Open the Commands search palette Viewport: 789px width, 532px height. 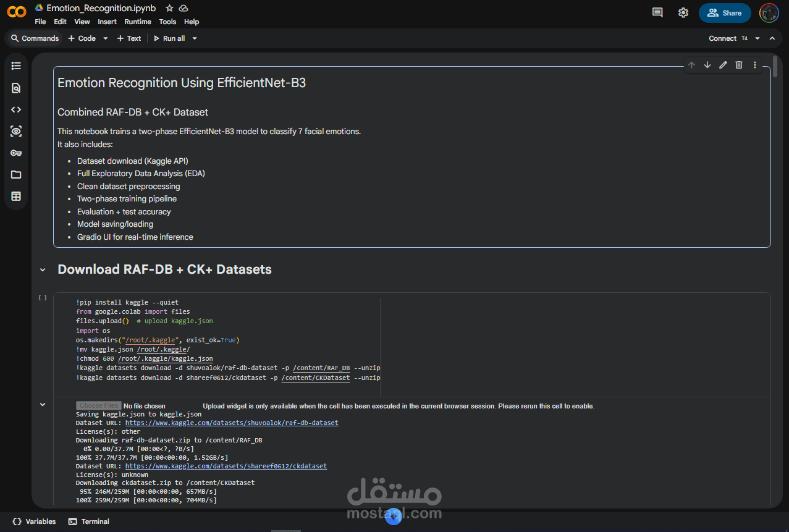35,38
